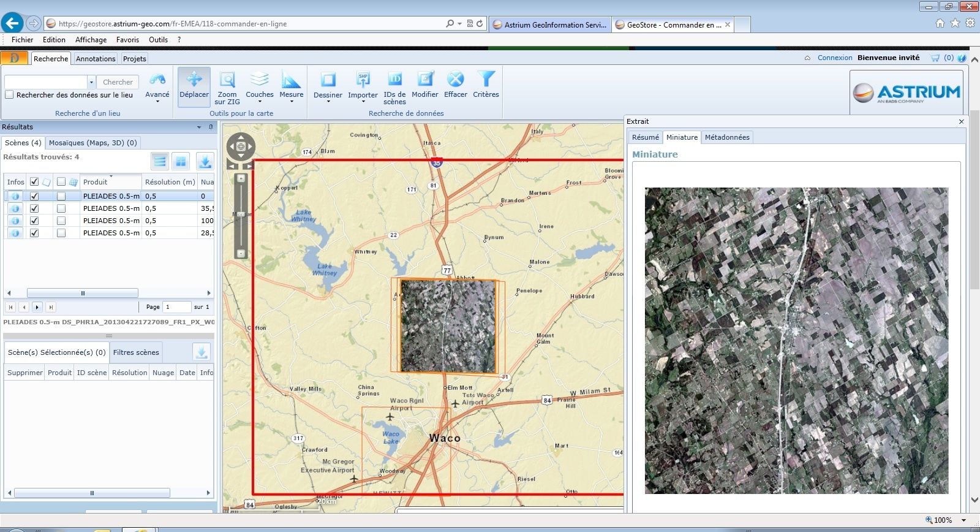
Task: Click the Chercher button
Action: click(118, 82)
